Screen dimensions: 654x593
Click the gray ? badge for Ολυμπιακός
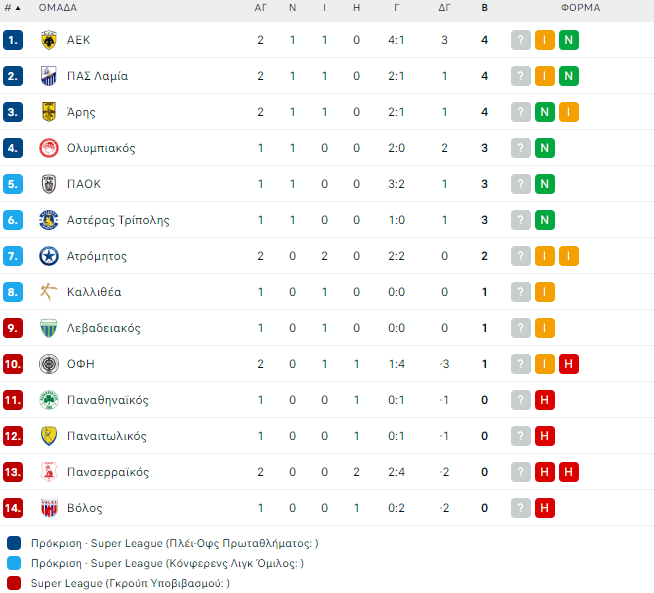click(521, 148)
